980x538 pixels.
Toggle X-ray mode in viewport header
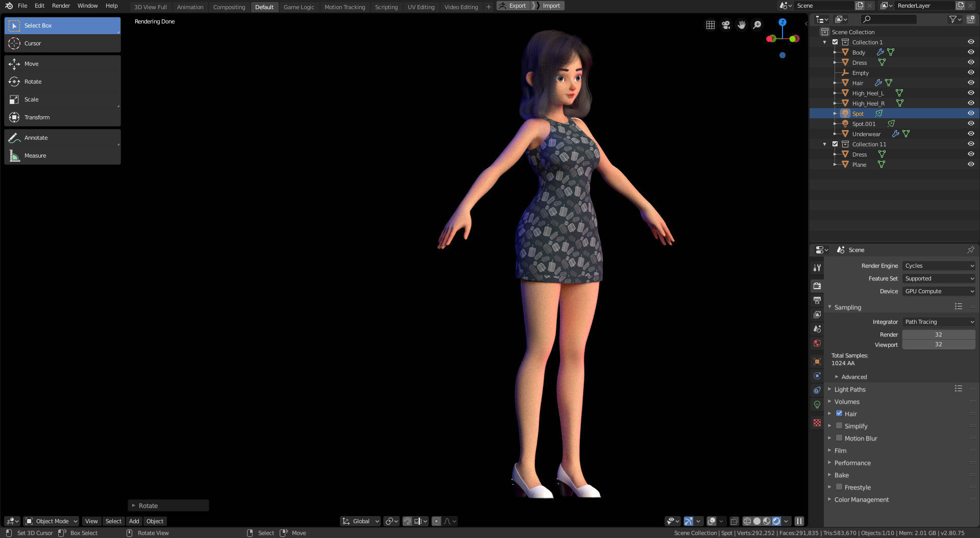pyautogui.click(x=734, y=521)
